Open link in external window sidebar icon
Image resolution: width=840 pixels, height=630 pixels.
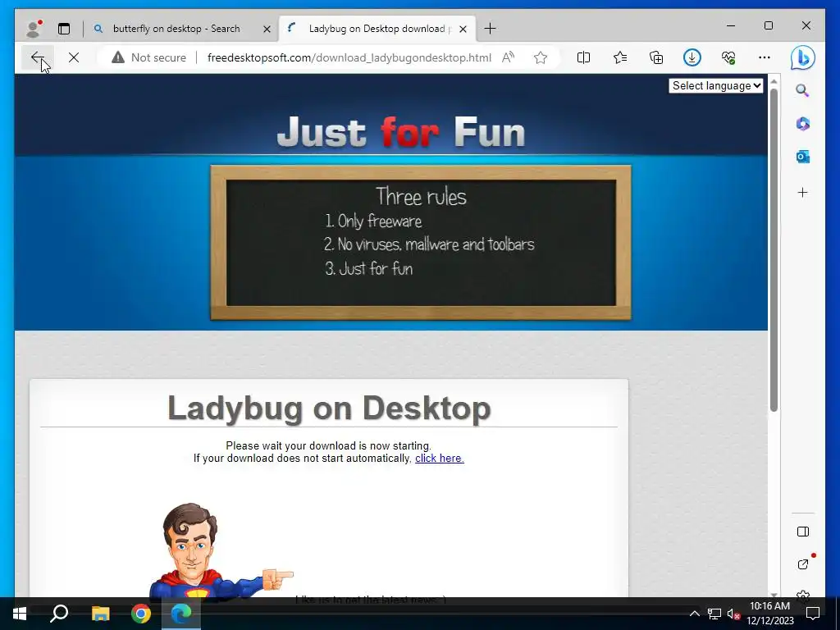click(802, 564)
